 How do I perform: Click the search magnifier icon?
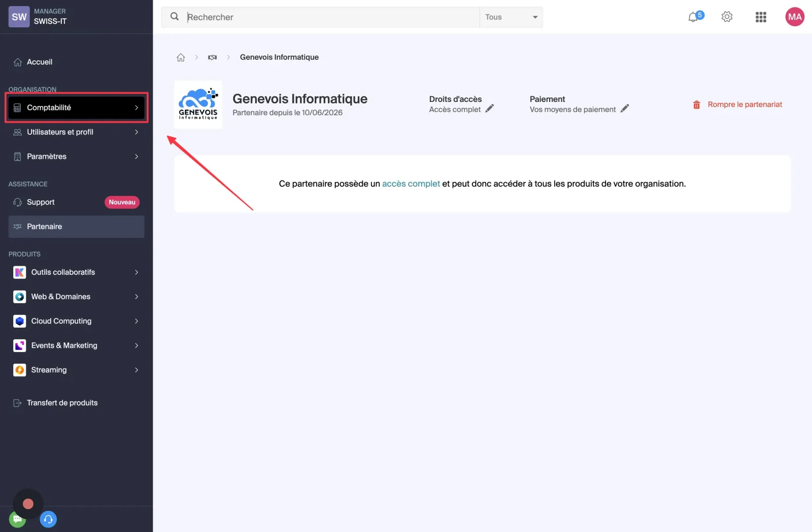[175, 17]
